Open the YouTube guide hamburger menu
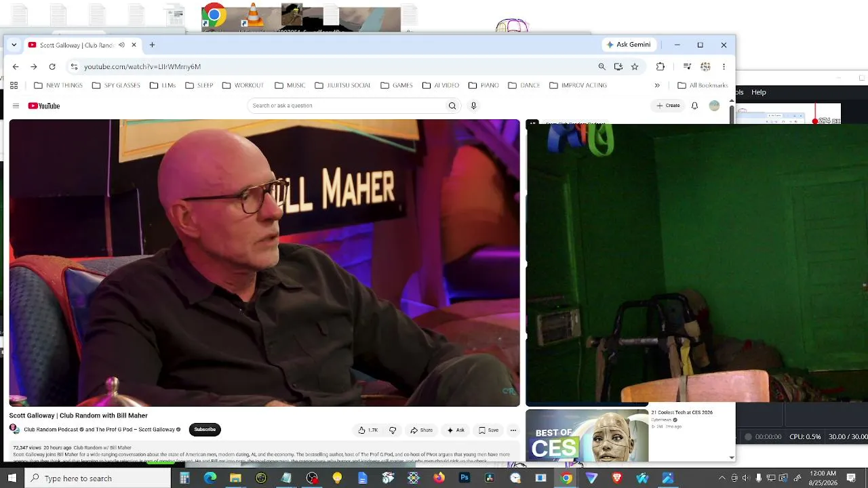 tap(16, 106)
